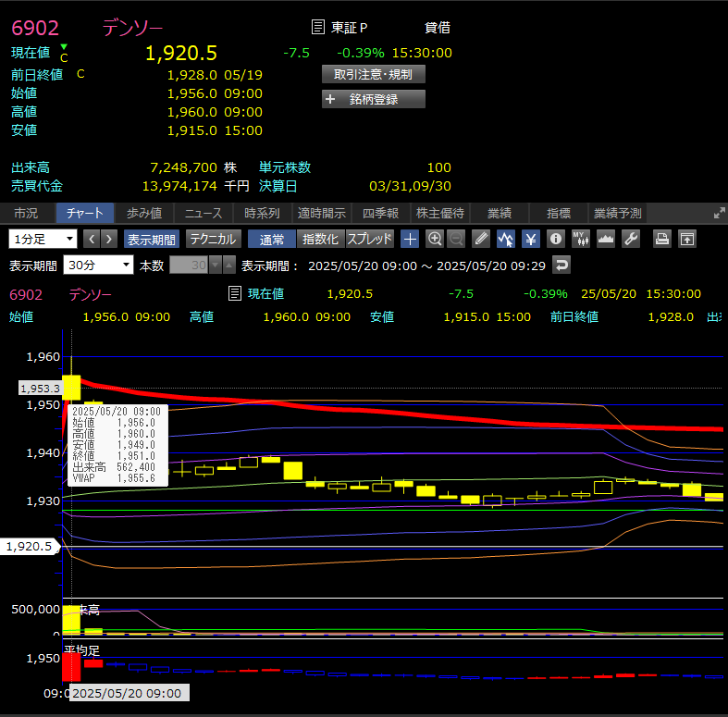Open the document icon next to 東証P

click(317, 27)
